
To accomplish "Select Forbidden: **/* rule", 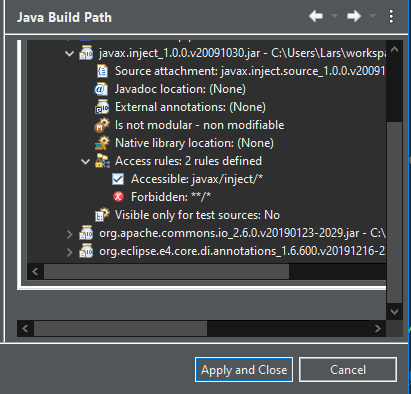I will (x=171, y=197).
